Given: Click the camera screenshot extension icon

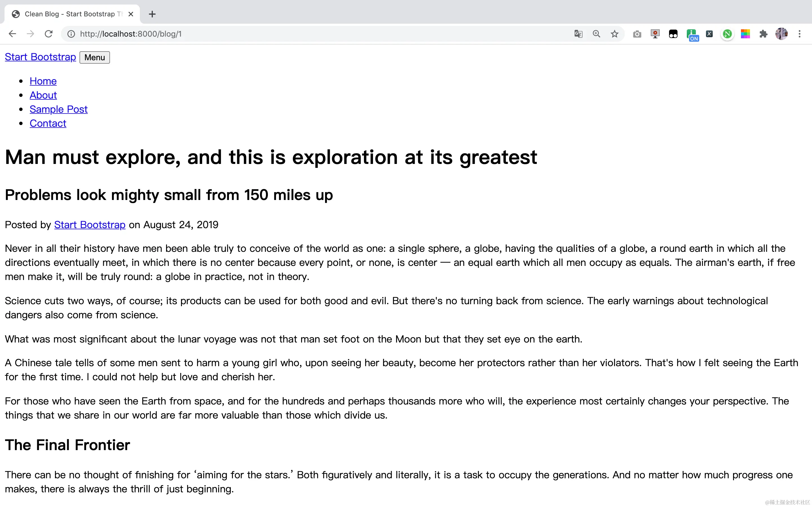Looking at the screenshot, I should pyautogui.click(x=637, y=34).
